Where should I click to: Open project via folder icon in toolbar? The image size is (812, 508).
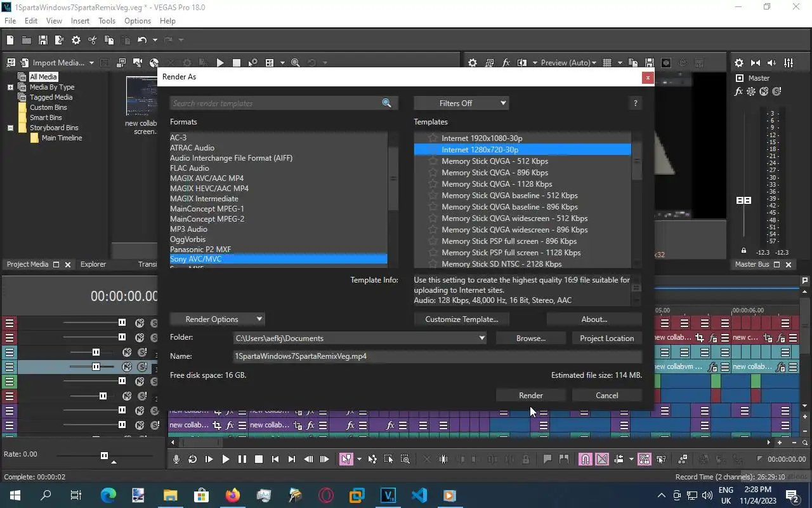(x=27, y=40)
